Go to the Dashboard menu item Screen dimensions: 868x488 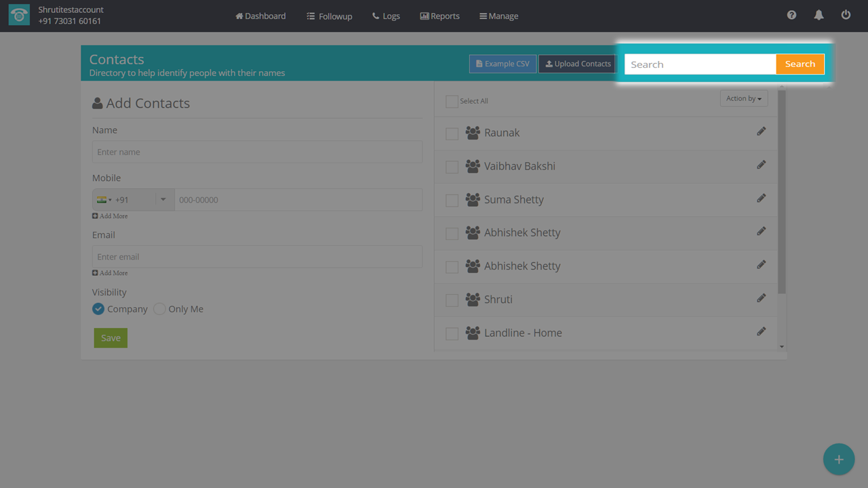(x=260, y=16)
